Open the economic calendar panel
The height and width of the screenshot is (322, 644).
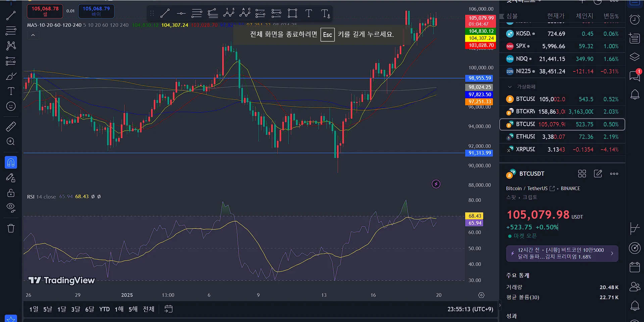click(635, 267)
